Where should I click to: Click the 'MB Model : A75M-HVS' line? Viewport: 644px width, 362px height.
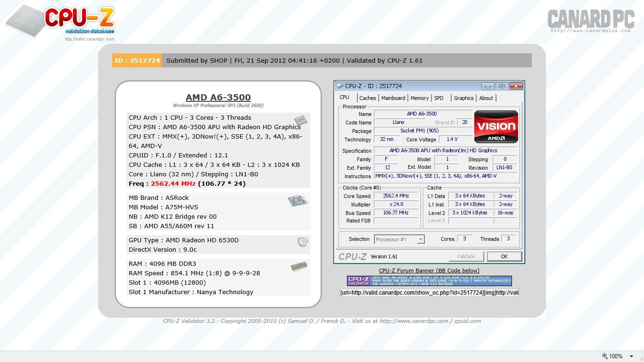164,207
